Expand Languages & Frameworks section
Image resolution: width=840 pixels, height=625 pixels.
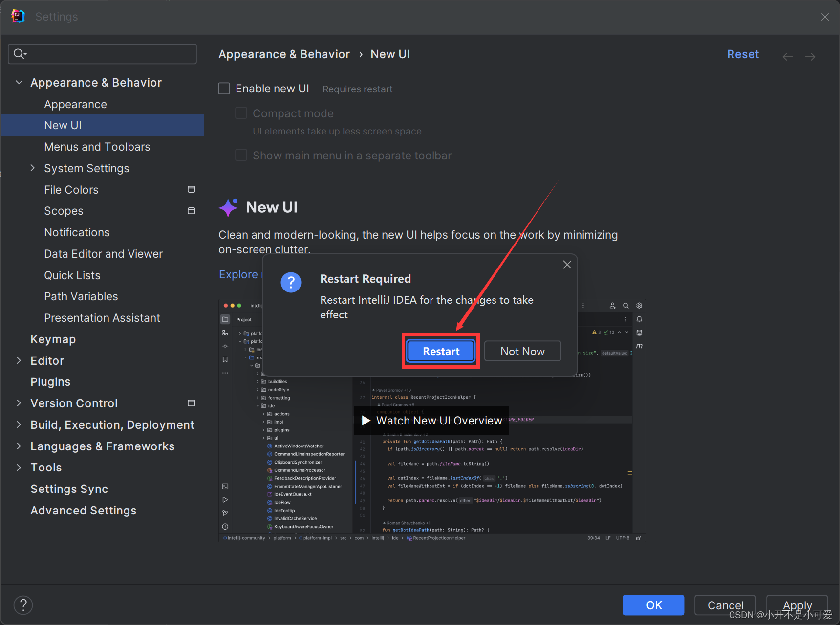pos(19,446)
